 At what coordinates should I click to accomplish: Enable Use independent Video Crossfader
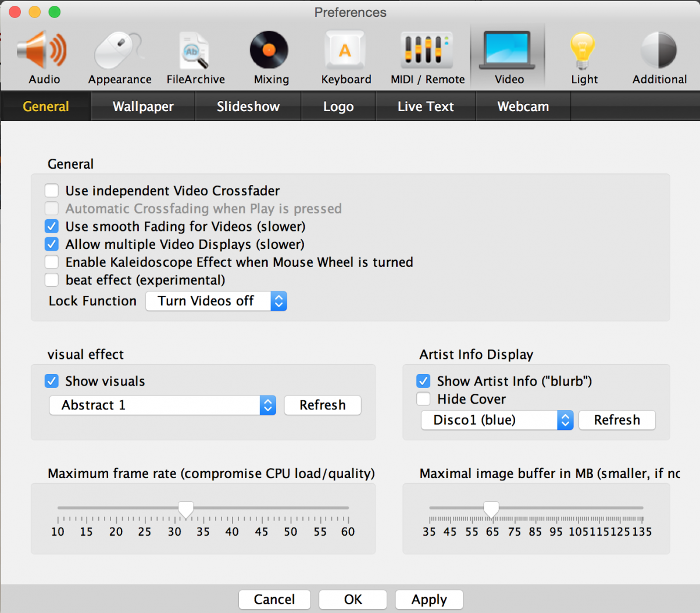click(x=52, y=191)
